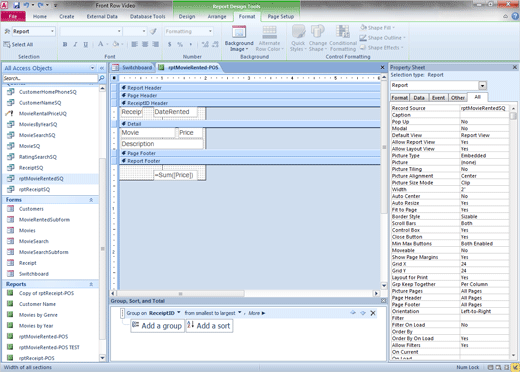Open Conditional Formatting
Viewport: 520px width, 372px height.
point(343,38)
